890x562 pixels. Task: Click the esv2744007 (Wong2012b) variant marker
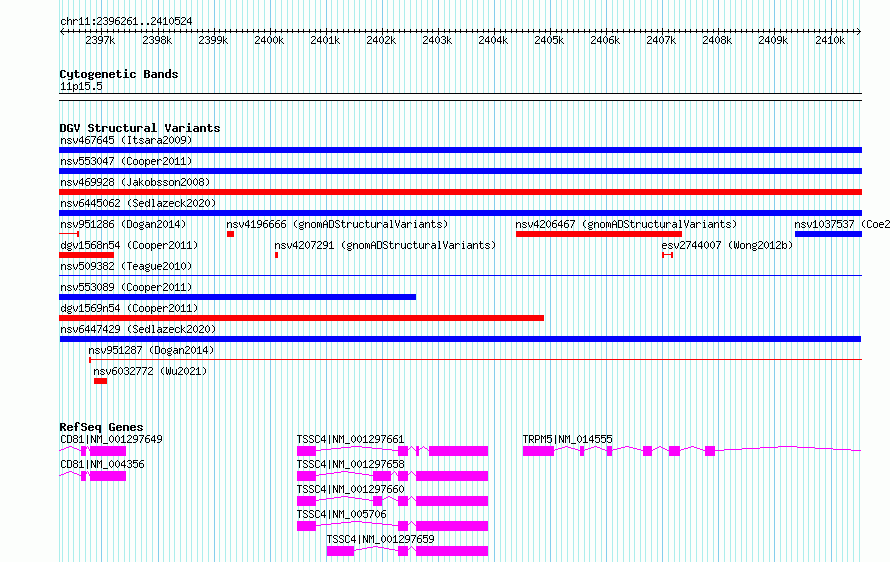click(668, 255)
